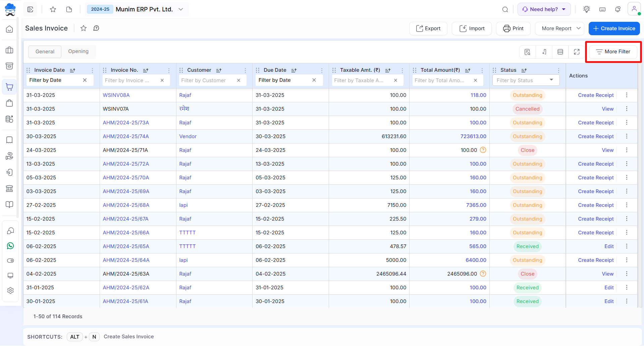Click the Create Invoice button

[x=614, y=28]
